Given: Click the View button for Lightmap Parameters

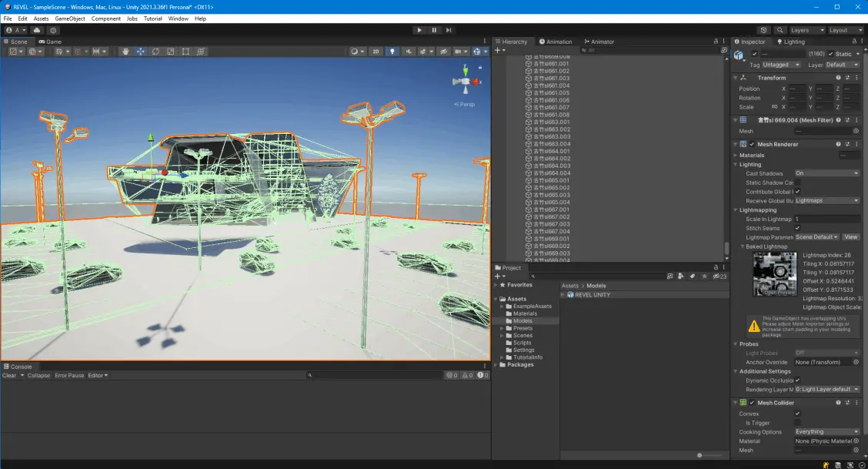Looking at the screenshot, I should click(851, 237).
